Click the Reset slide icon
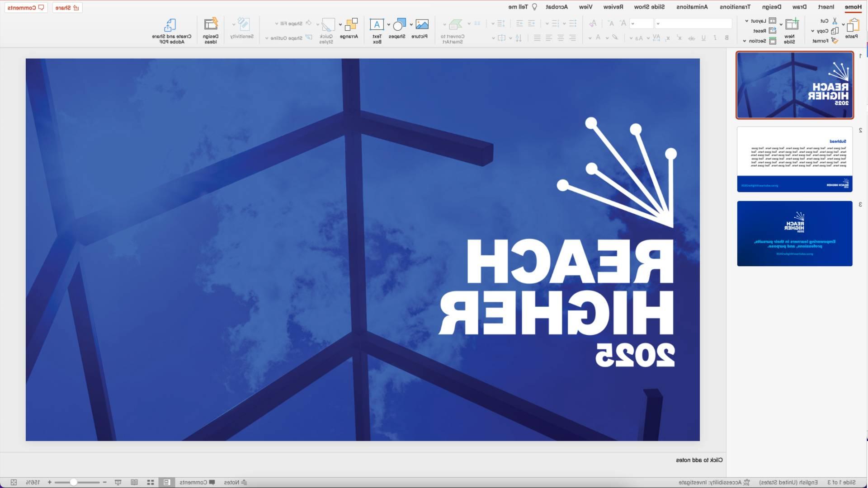868x488 pixels. 773,31
